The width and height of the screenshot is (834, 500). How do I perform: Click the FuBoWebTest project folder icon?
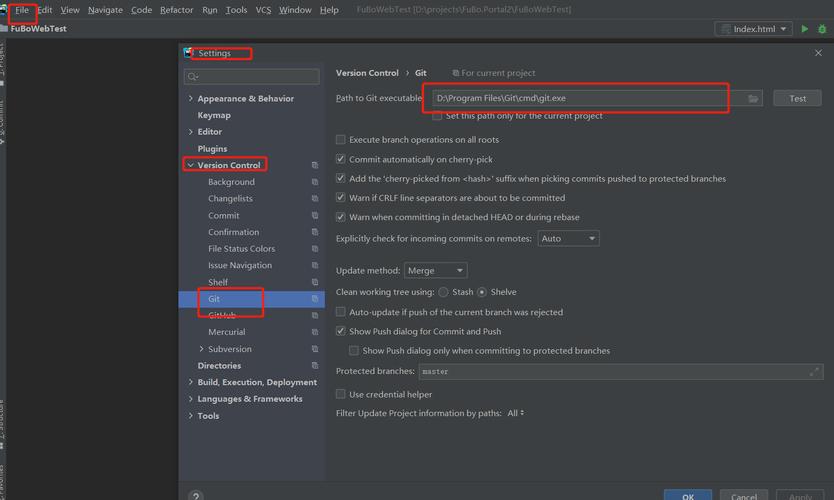4,29
